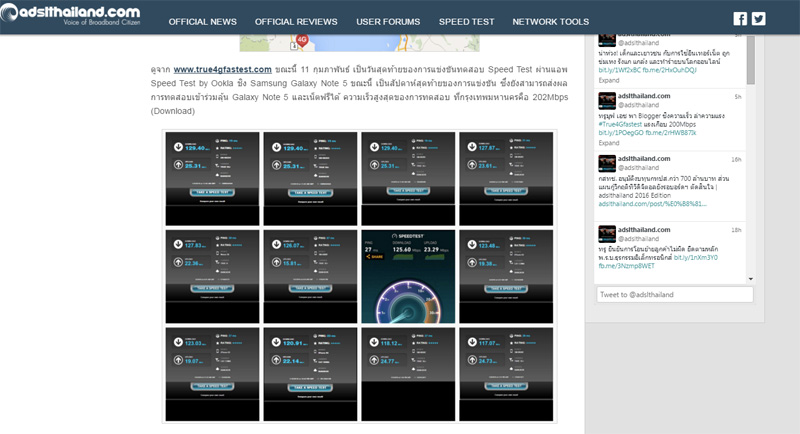Click the map image above the article
Viewport: 800px width, 434px height.
360,43
